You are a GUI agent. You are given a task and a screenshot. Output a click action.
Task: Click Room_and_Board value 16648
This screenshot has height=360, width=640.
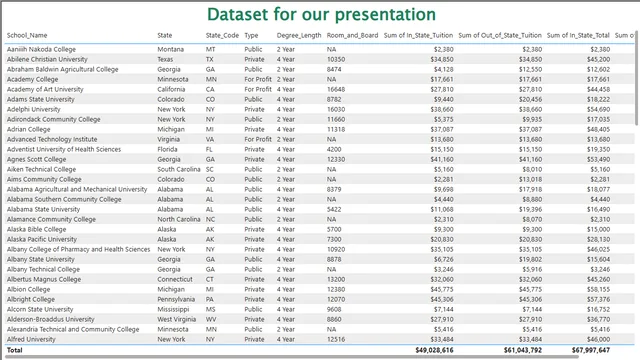(x=336, y=89)
